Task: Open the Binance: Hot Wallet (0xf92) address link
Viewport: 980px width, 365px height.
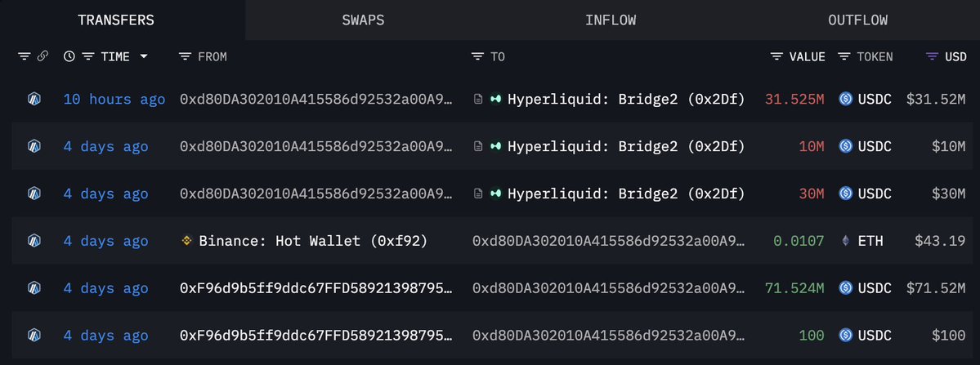Action: pos(313,241)
